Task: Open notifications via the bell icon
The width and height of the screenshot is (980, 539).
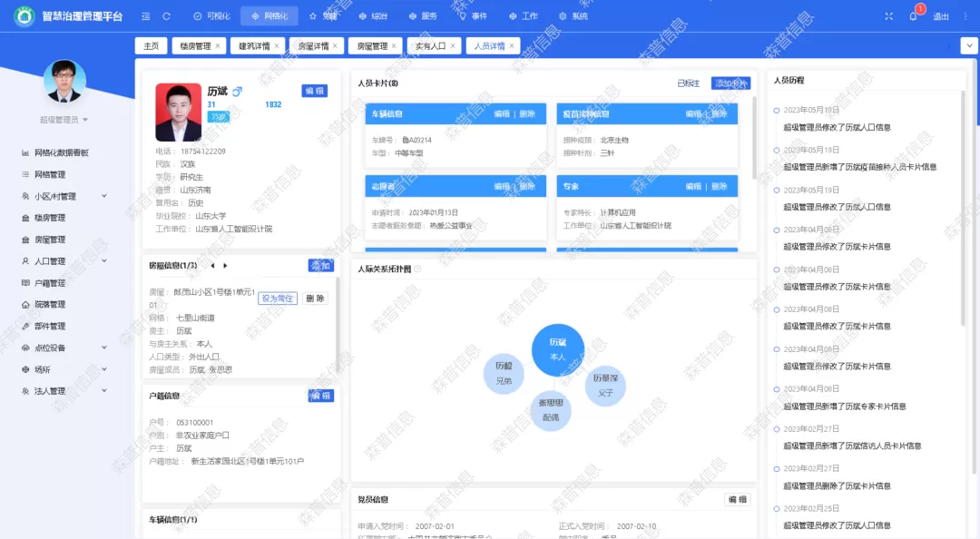Action: click(913, 16)
